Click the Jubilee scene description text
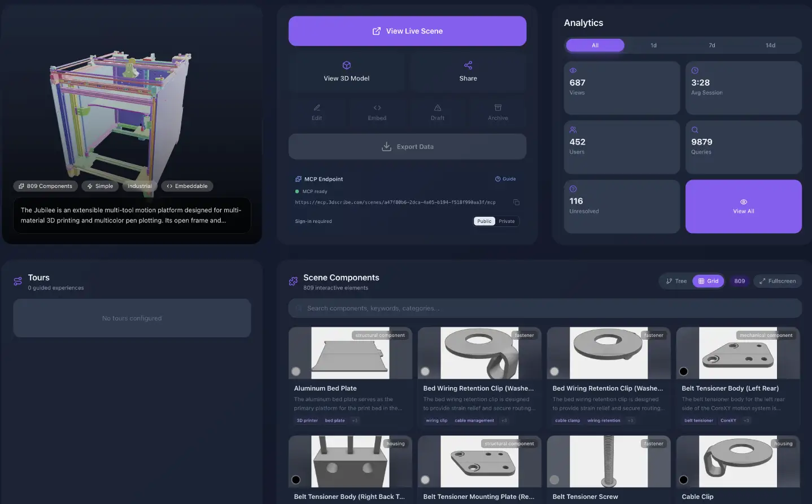 point(131,215)
